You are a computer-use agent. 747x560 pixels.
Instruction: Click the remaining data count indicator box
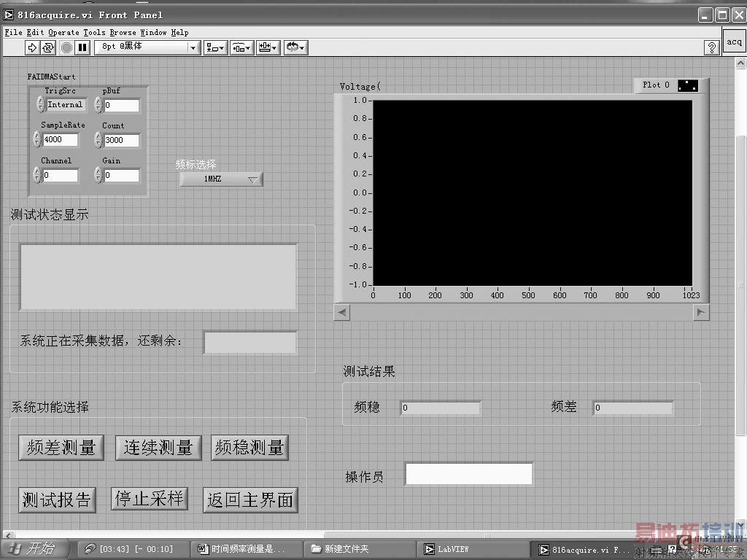[x=250, y=343]
